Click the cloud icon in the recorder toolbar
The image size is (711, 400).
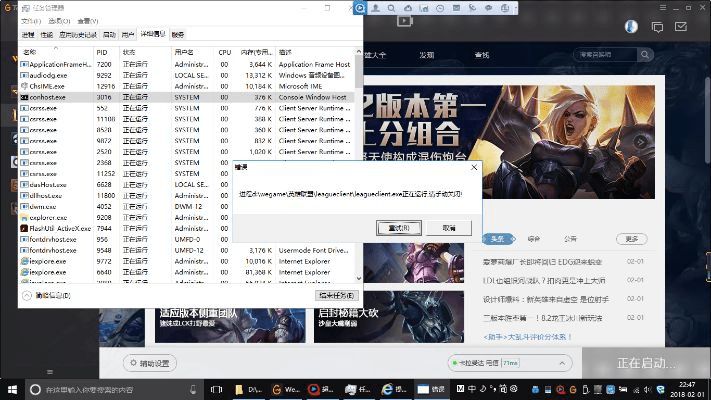[x=408, y=8]
